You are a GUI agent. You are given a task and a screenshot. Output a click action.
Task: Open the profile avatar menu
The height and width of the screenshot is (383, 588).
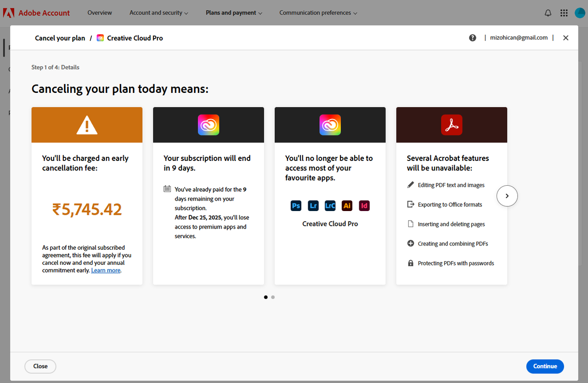coord(581,13)
